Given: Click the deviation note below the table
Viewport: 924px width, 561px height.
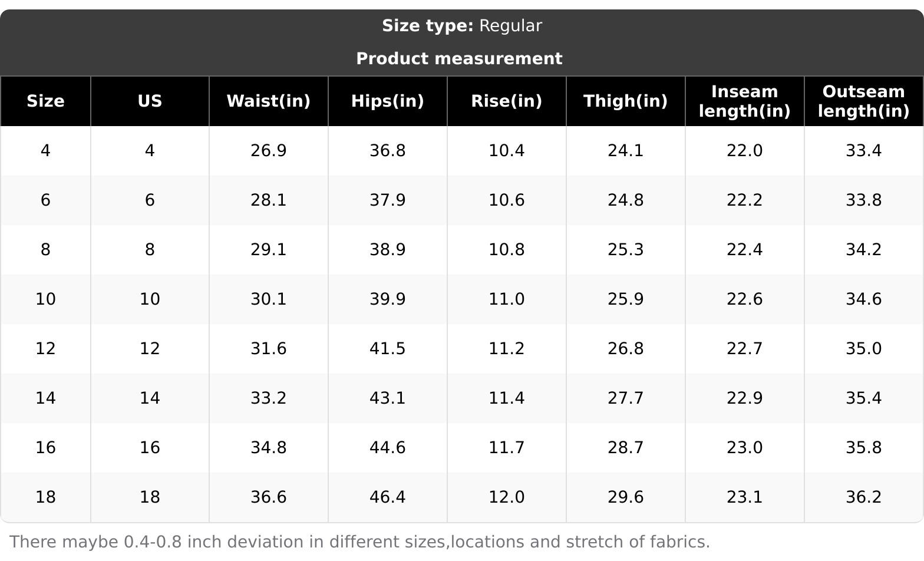Looking at the screenshot, I should (359, 542).
